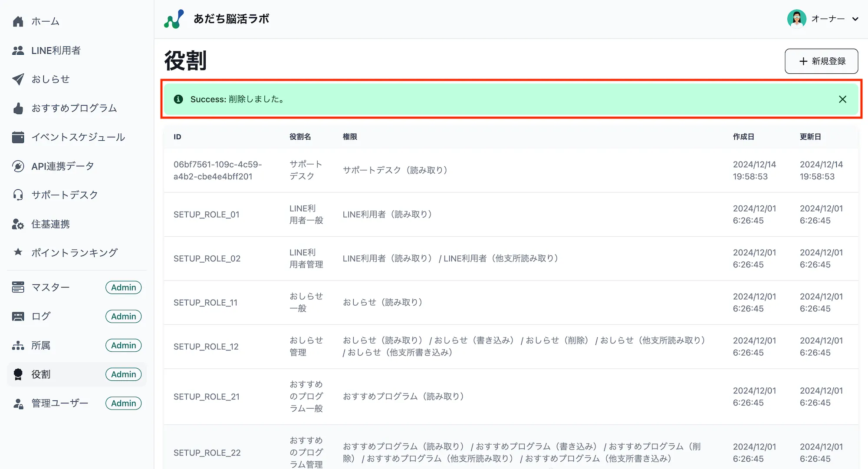This screenshot has width=868, height=469.
Task: Open the 所属 menu entry
Action: click(41, 345)
